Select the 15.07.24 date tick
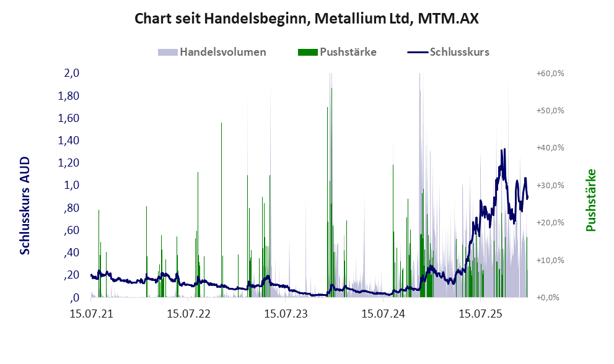The height and width of the screenshot is (364, 614). coord(383,314)
